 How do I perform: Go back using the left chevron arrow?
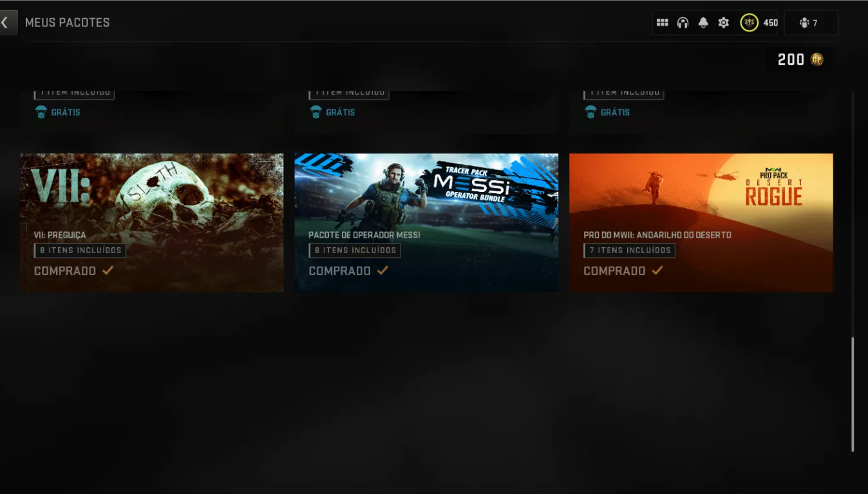click(5, 23)
